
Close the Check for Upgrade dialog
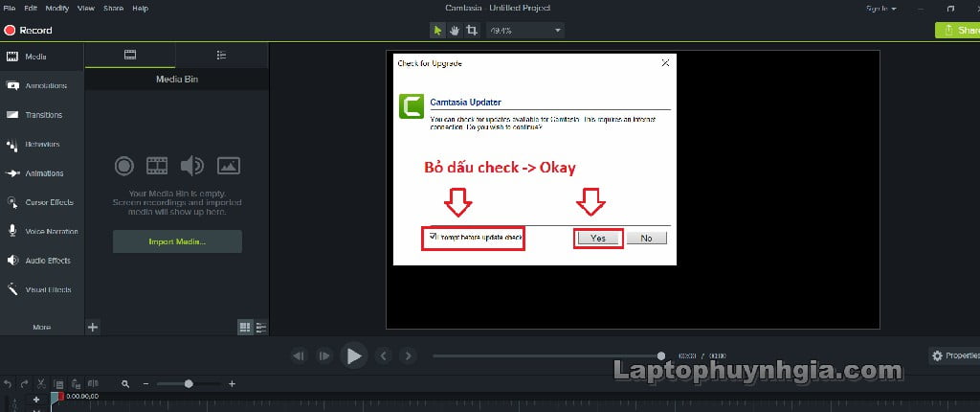(666, 62)
